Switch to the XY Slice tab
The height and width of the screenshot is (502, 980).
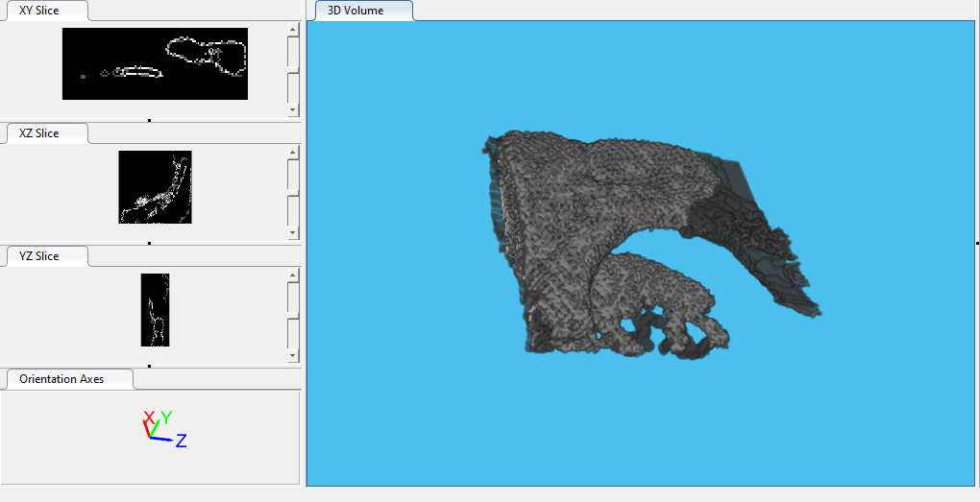pyautogui.click(x=39, y=12)
